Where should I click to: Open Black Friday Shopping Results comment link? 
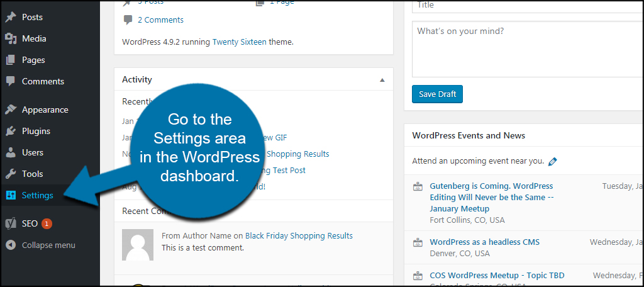pyautogui.click(x=299, y=235)
